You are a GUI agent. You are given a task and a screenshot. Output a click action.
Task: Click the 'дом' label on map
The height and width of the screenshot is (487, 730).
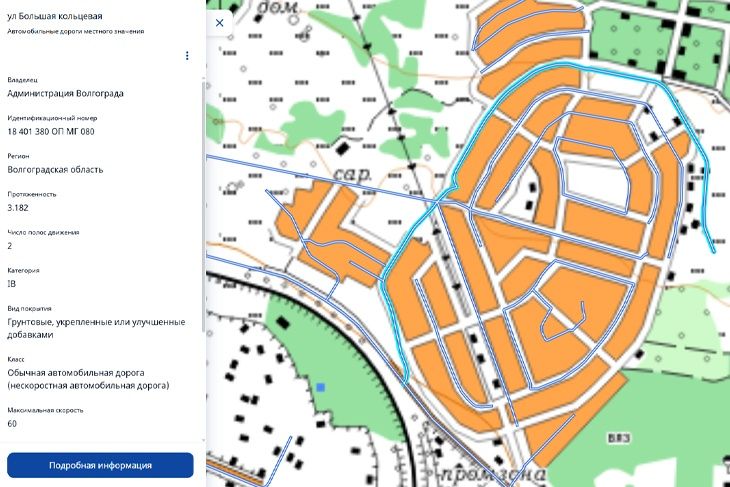click(x=276, y=9)
